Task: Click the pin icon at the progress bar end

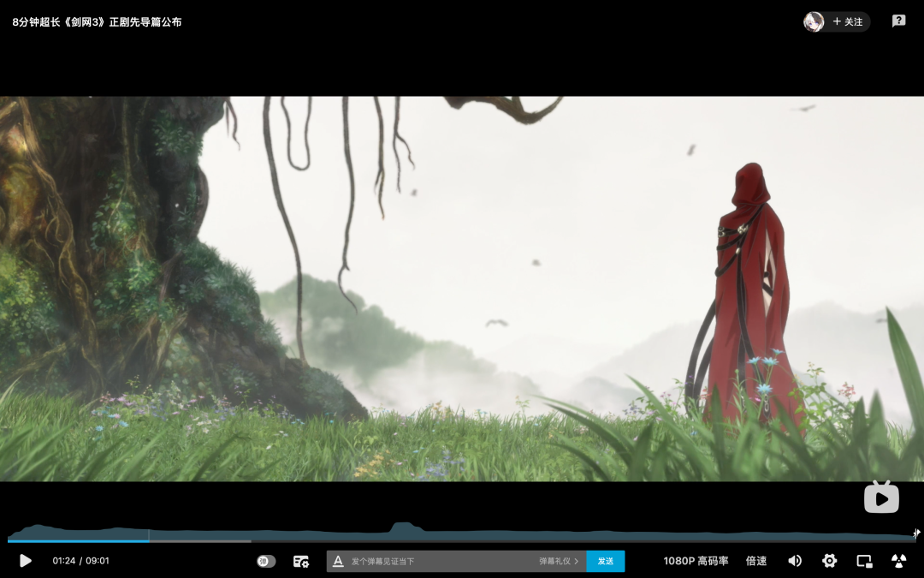Action: [x=916, y=533]
